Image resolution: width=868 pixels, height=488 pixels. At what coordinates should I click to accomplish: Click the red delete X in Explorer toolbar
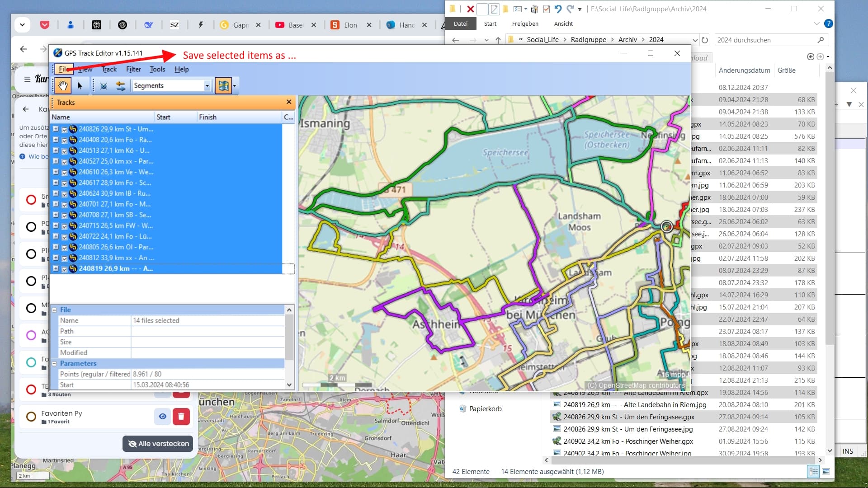pyautogui.click(x=470, y=9)
